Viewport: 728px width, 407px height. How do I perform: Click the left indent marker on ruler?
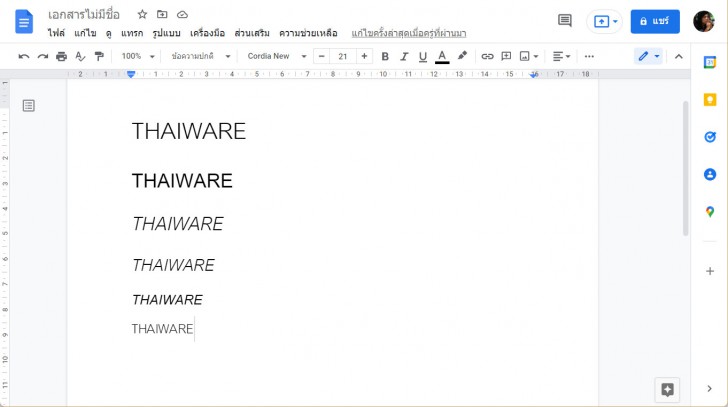(x=131, y=74)
